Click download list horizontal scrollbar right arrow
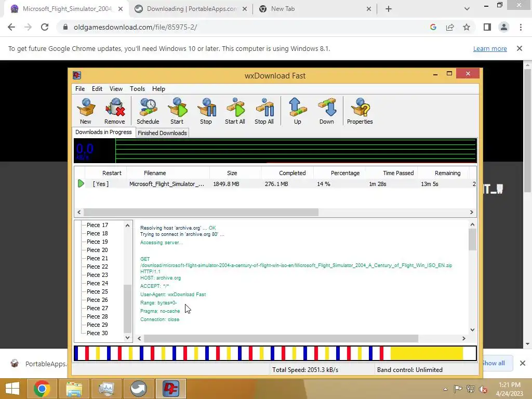 coord(471,212)
